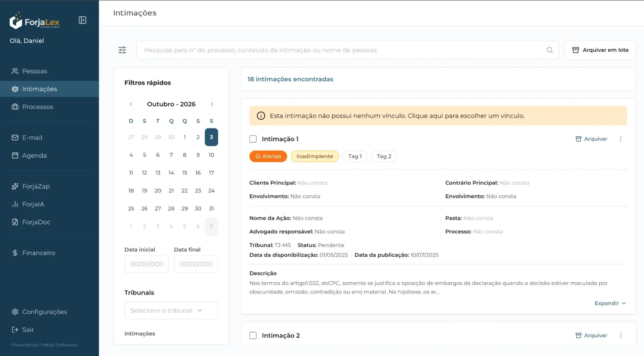This screenshot has width=644, height=356.
Task: Open more options for Intimação 2
Action: coord(621,336)
